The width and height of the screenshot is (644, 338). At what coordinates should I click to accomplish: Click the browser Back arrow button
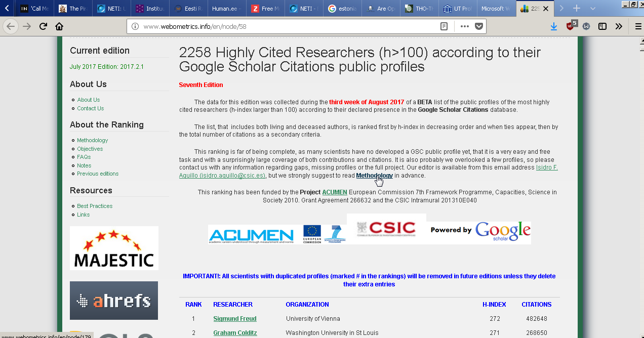click(11, 26)
